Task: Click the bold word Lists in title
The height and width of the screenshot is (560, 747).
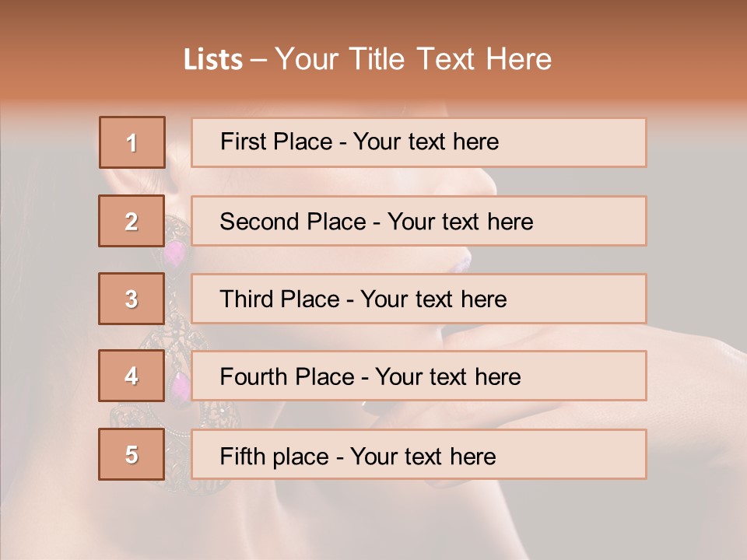Action: (x=213, y=60)
